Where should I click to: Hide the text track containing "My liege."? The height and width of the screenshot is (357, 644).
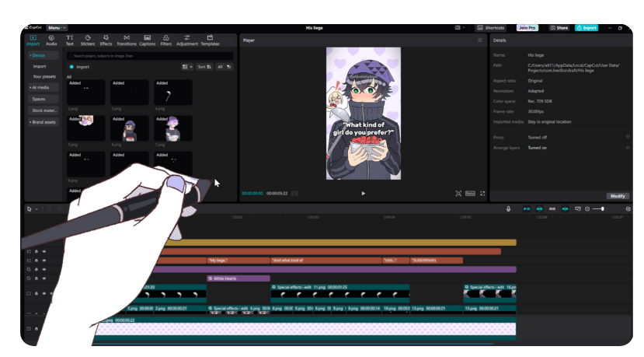(x=44, y=261)
